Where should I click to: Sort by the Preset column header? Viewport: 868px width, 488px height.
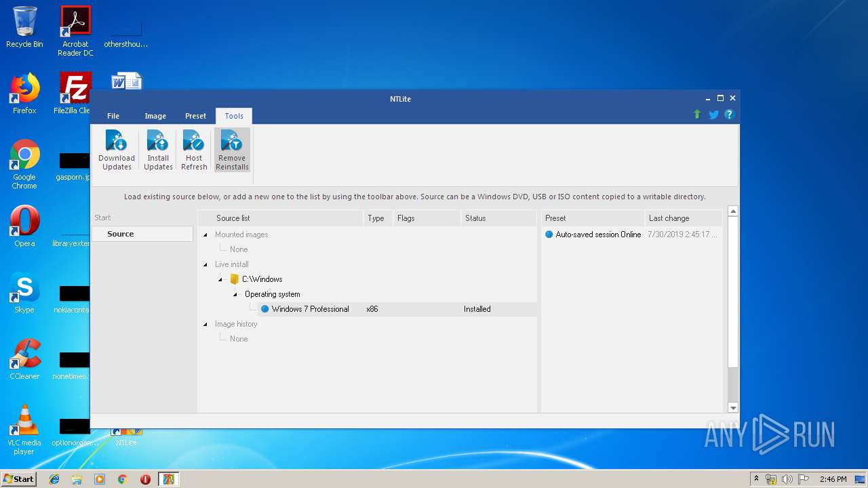(x=592, y=218)
